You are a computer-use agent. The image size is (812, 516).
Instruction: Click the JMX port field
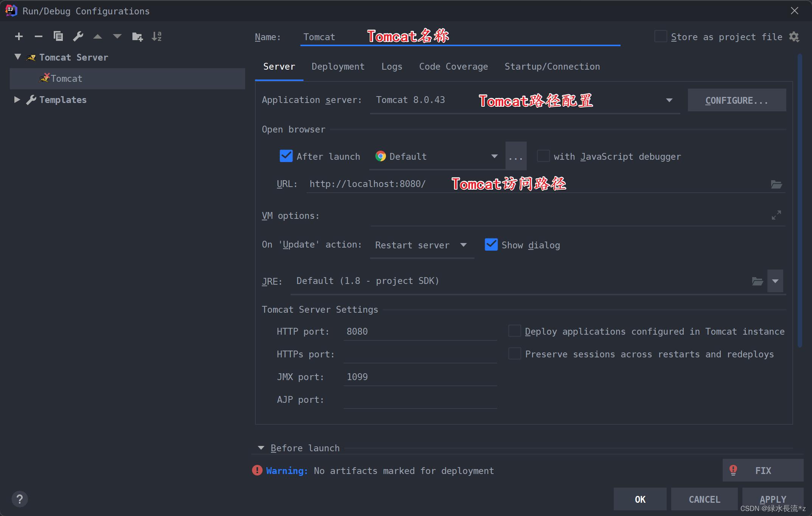pyautogui.click(x=420, y=377)
